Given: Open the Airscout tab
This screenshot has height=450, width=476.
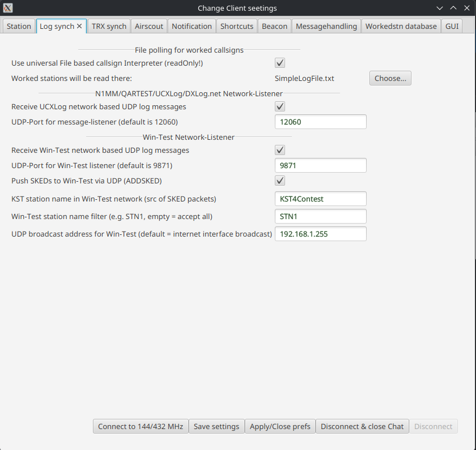Looking at the screenshot, I should coord(148,26).
